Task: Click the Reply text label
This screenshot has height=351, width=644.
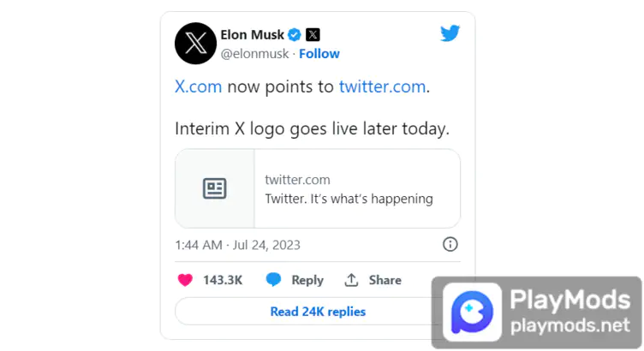Action: point(307,281)
